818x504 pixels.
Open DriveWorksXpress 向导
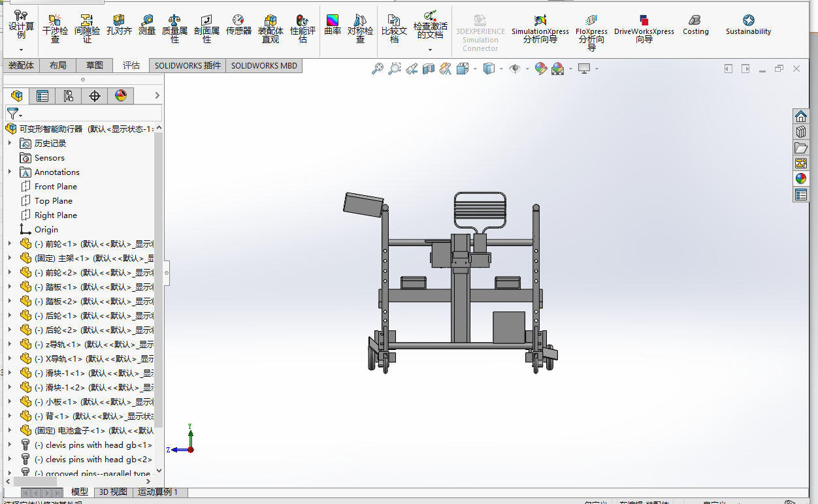tap(644, 29)
